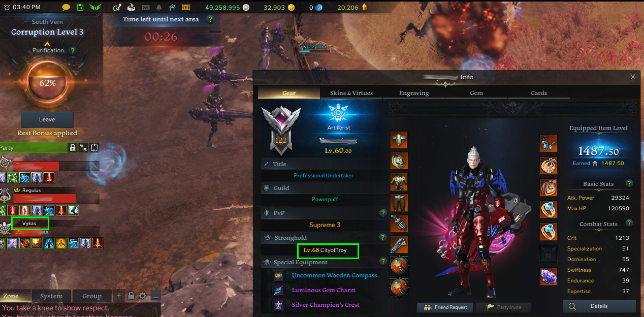
Task: Open the green calendar icon
Action: click(x=80, y=8)
